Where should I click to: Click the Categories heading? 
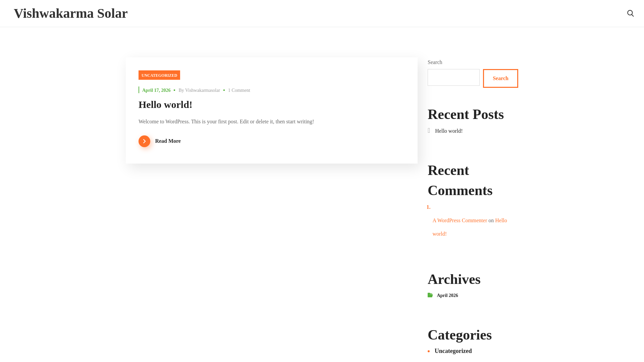coord(460,335)
